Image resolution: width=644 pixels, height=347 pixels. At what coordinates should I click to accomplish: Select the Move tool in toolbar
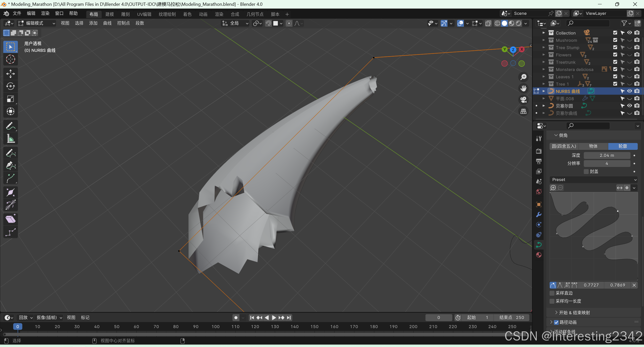(x=10, y=74)
